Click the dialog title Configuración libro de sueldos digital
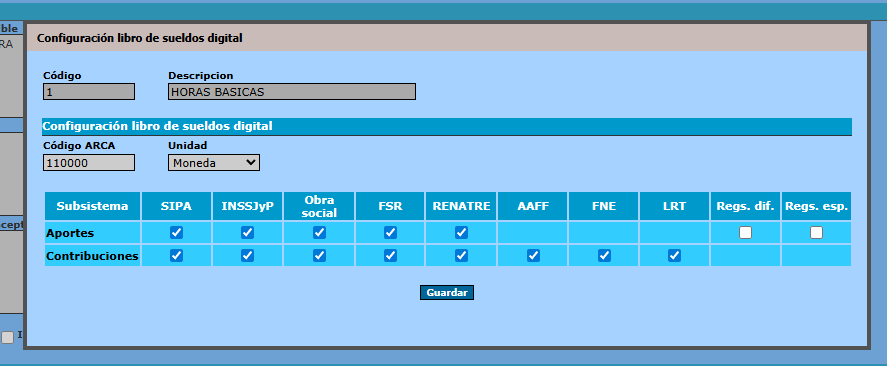887x366 pixels. coord(140,38)
